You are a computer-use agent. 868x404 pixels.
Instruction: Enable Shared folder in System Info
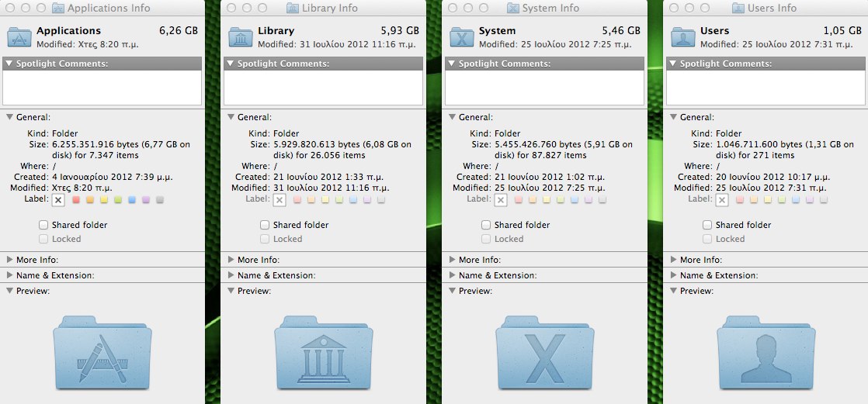coord(485,225)
